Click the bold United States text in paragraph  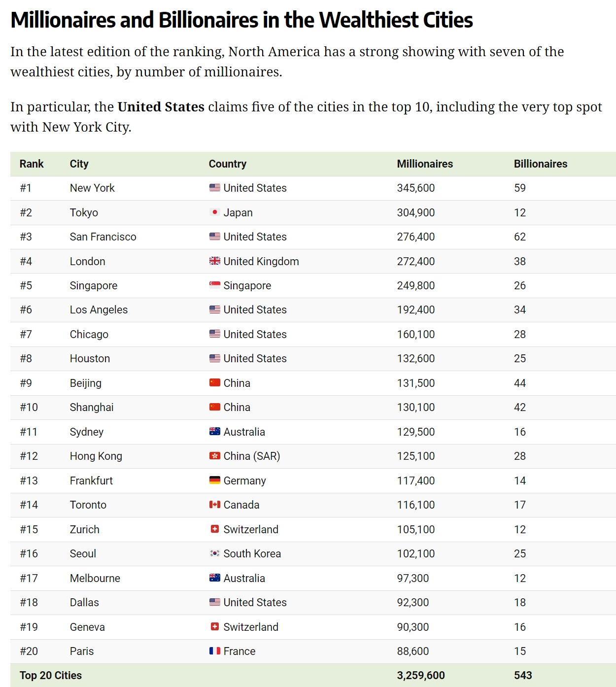tap(161, 107)
